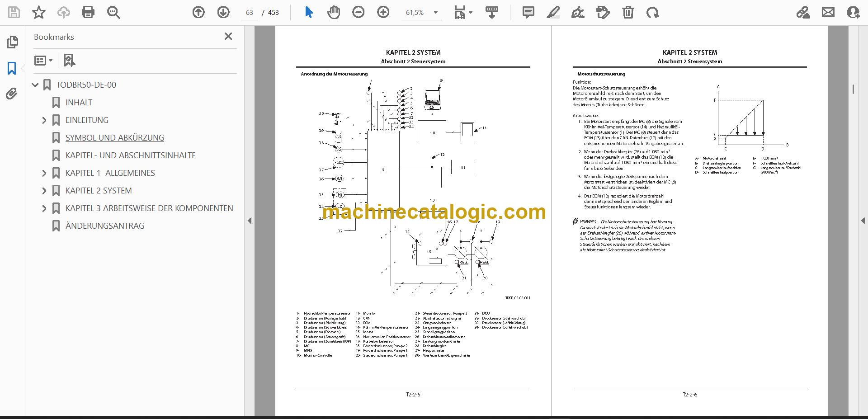Open the SYMBOL UND ABKÜRZUNG bookmark
This screenshot has width=868, height=419.
115,138
